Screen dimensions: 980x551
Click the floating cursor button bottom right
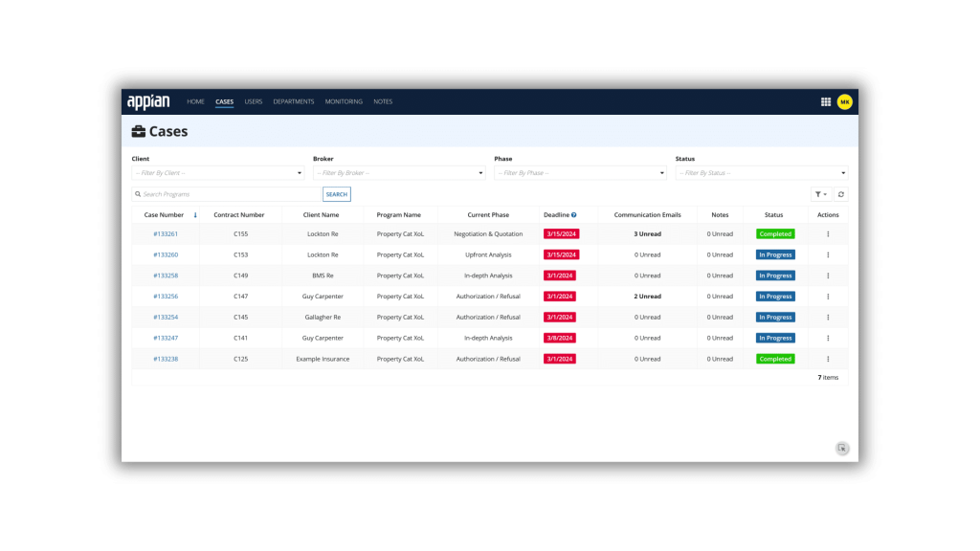coord(841,448)
